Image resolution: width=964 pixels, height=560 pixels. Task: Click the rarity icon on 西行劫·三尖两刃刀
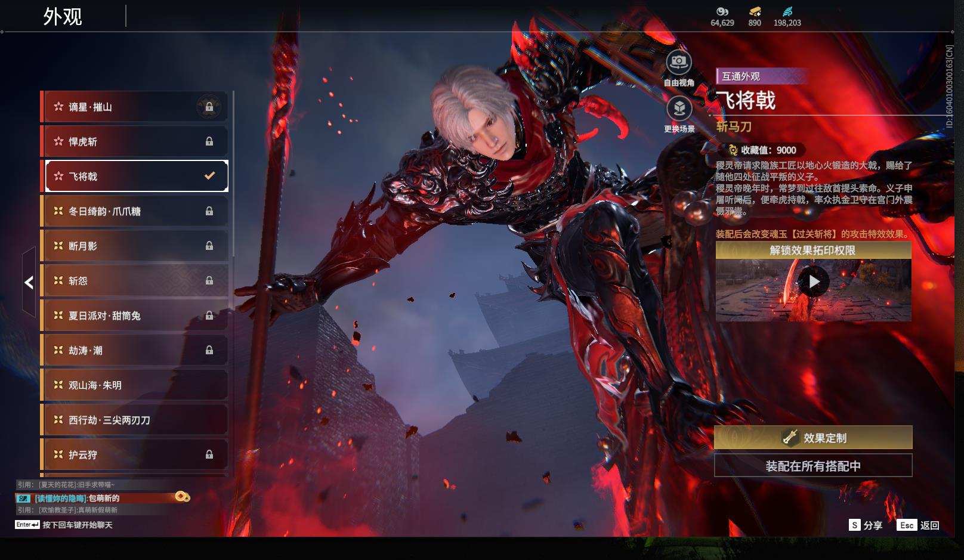58,420
